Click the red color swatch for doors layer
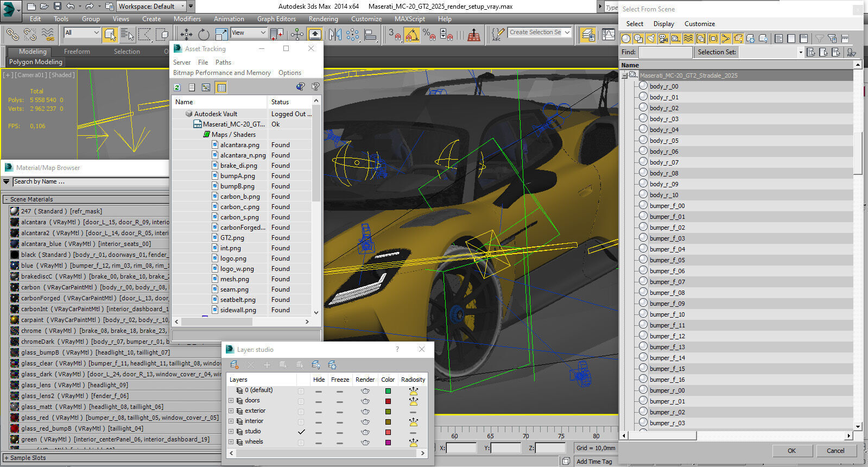This screenshot has height=467, width=868. pyautogui.click(x=388, y=401)
